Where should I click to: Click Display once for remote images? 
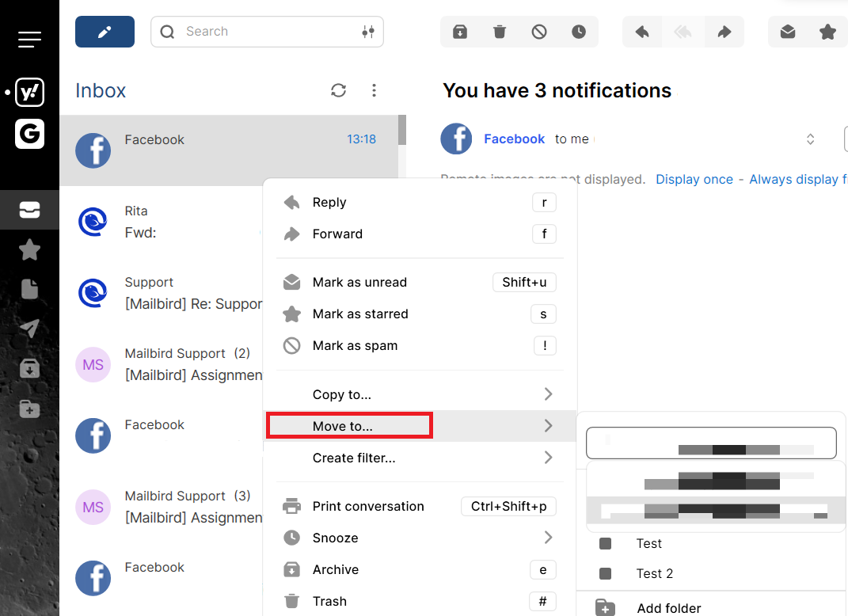(694, 179)
